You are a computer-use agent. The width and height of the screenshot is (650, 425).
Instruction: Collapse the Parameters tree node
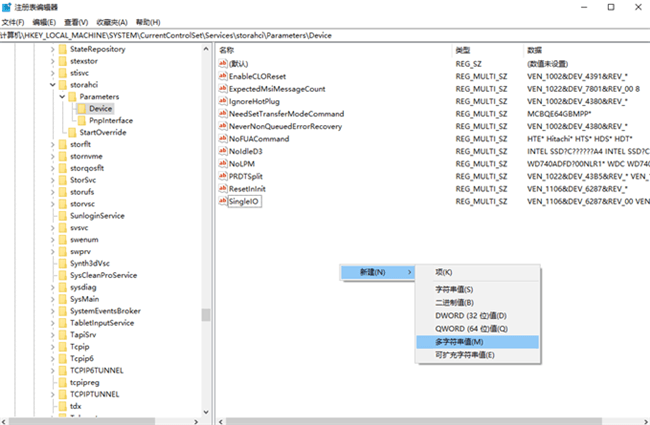(x=62, y=97)
